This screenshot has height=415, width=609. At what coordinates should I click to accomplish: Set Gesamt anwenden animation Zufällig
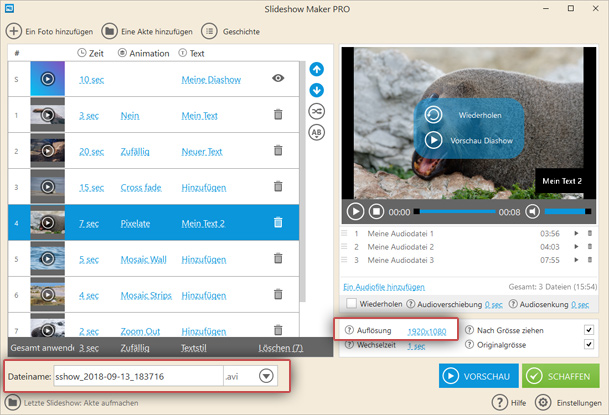pyautogui.click(x=135, y=348)
